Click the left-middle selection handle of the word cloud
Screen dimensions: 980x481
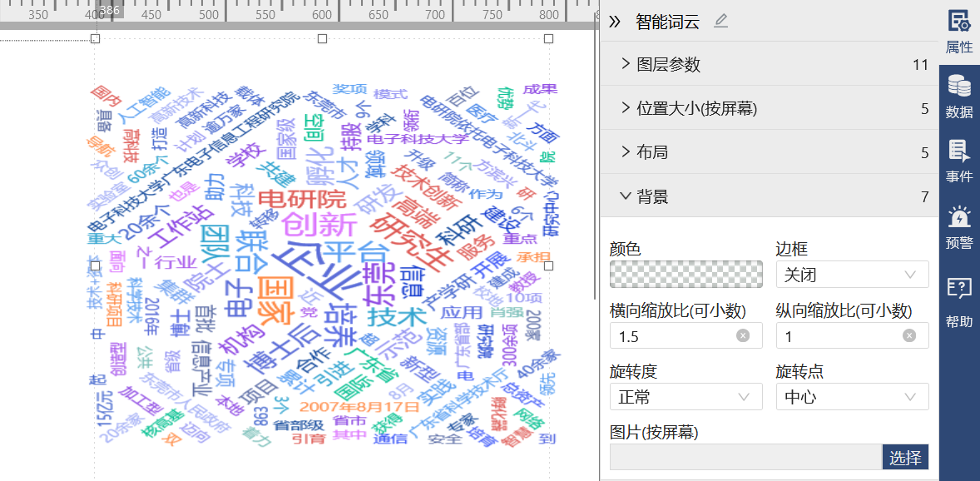pos(96,265)
